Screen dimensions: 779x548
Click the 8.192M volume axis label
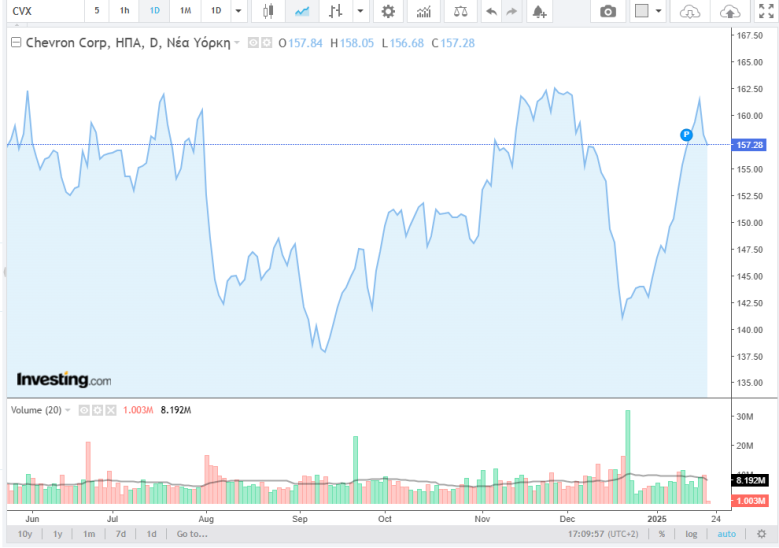coord(750,480)
